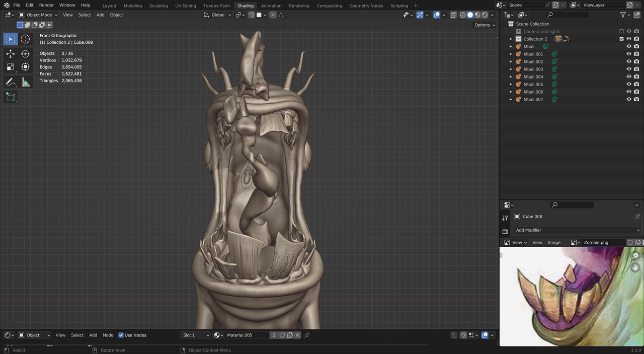This screenshot has height=354, width=644.
Task: Open the Render menu
Action: (x=46, y=5)
